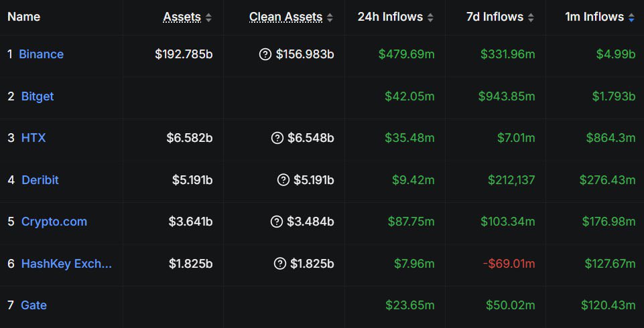Open the Gate exchange page
Screen dimensions: 644x328
point(34,305)
